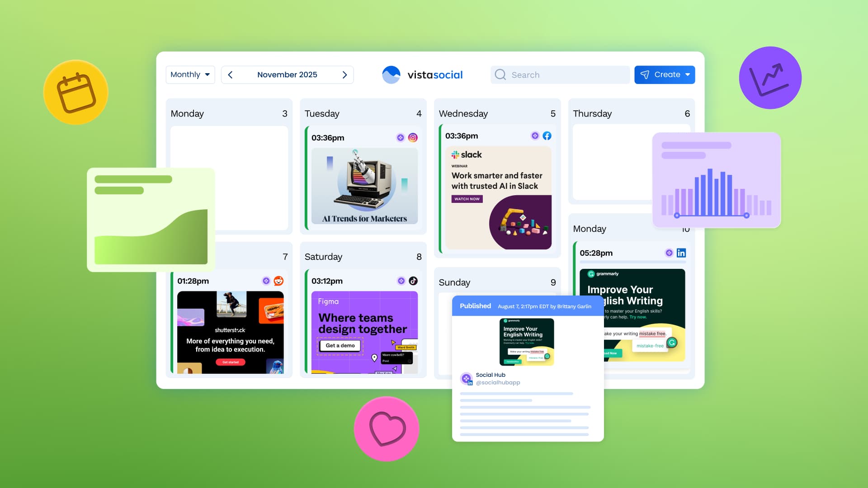Image resolution: width=868 pixels, height=488 pixels.
Task: Open the Monthly view dropdown
Action: click(x=190, y=75)
